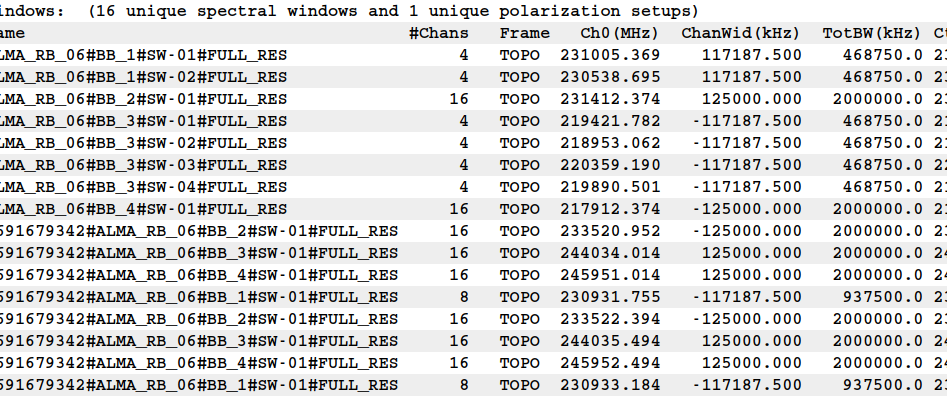Select row name ALMA_RB_06#BB_3#SW-03#FULL_RES
This screenshot has width=947, height=396.
[143, 165]
